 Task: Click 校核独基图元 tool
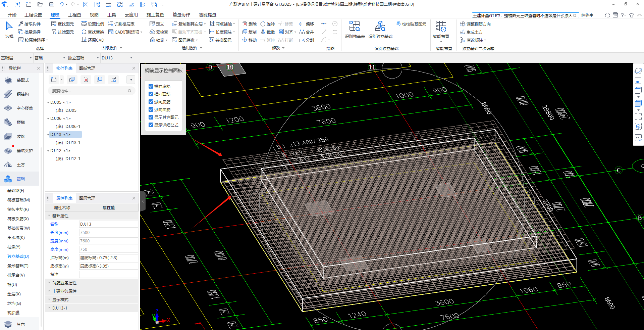click(411, 24)
